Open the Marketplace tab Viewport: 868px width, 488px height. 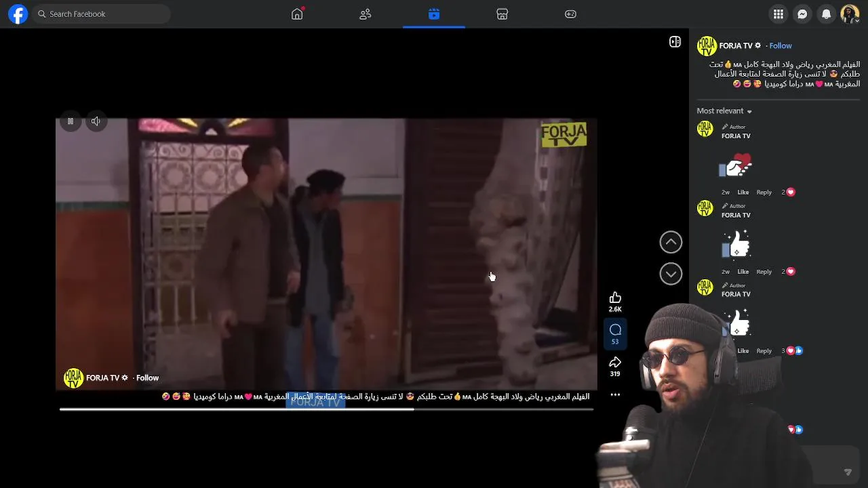pos(502,14)
